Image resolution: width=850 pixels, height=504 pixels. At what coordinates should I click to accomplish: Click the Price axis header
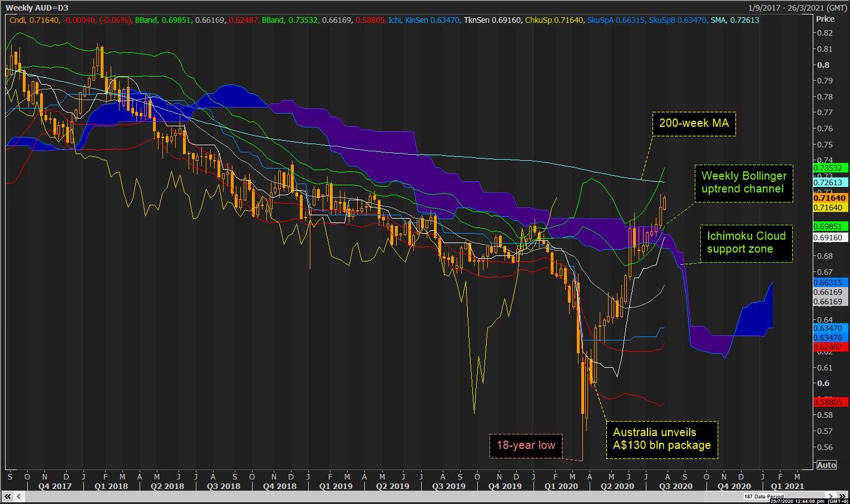click(825, 19)
